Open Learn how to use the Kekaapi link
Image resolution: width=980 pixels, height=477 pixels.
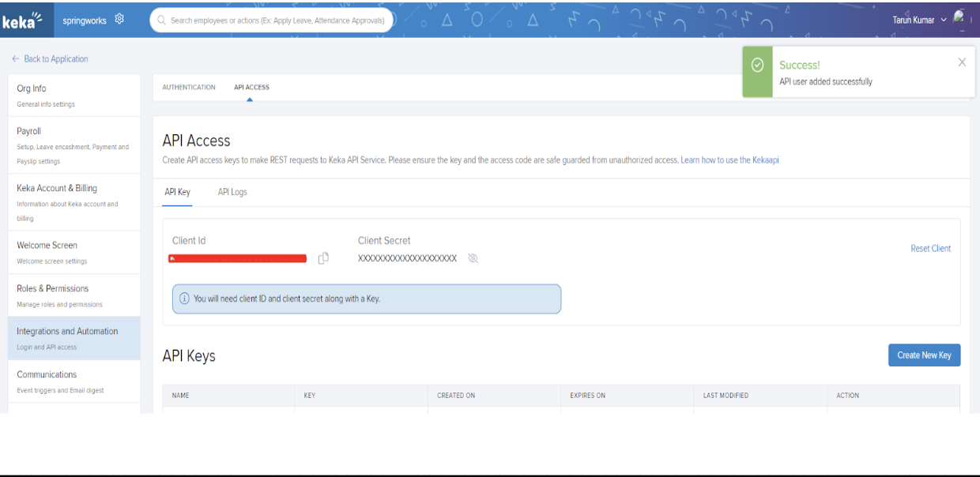coord(729,160)
